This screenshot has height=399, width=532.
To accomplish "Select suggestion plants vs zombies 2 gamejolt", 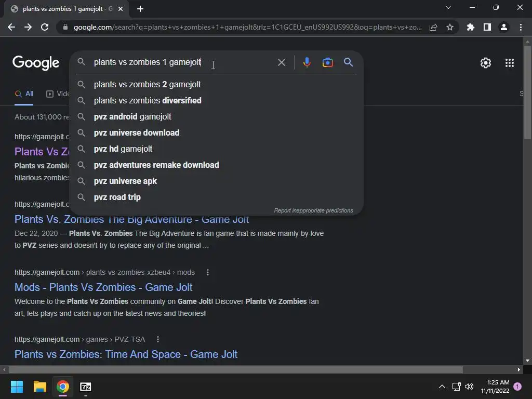I will tap(216, 84).
